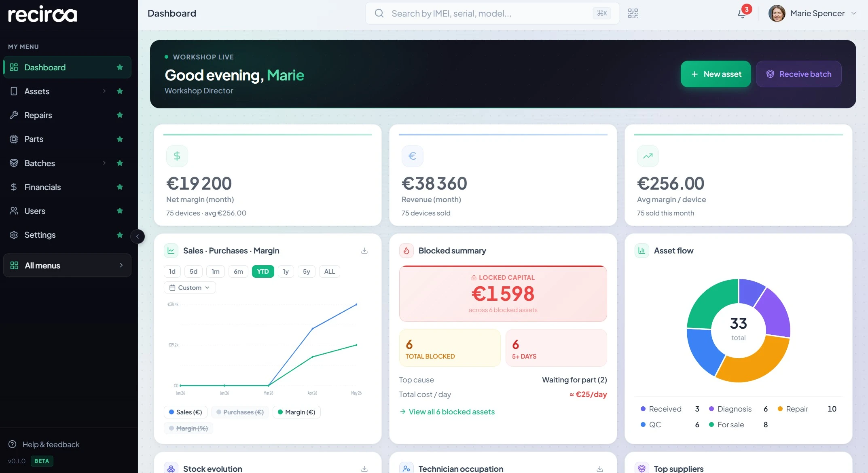Click the Repairs wrench icon
Image resolution: width=868 pixels, height=473 pixels.
pyautogui.click(x=14, y=115)
